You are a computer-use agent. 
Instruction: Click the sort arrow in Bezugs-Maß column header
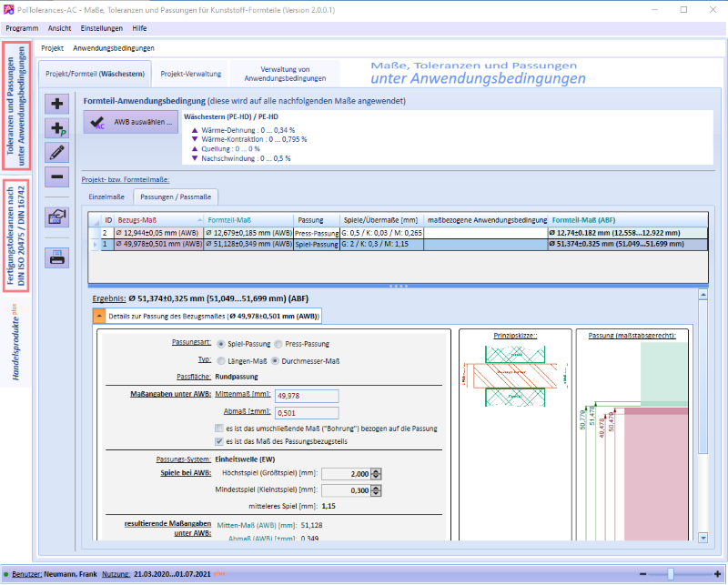pos(199,220)
